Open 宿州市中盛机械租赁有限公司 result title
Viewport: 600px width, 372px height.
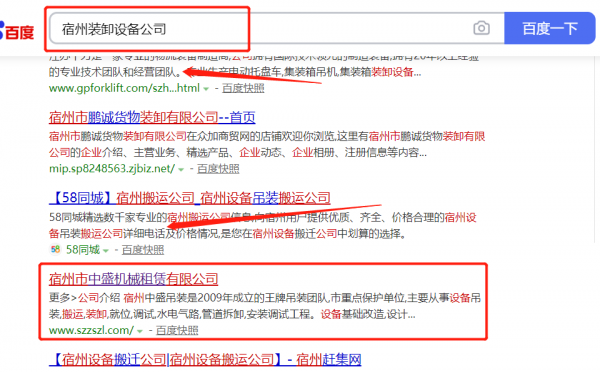[134, 279]
